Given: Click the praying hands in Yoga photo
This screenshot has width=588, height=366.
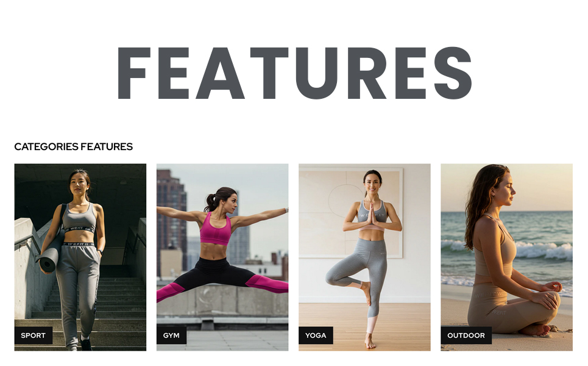Looking at the screenshot, I should point(371,215).
